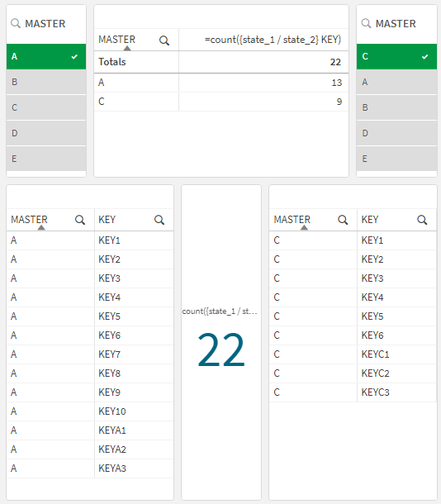This screenshot has height=504, width=441.
Task: Click the KPI value 22
Action: [x=221, y=349]
